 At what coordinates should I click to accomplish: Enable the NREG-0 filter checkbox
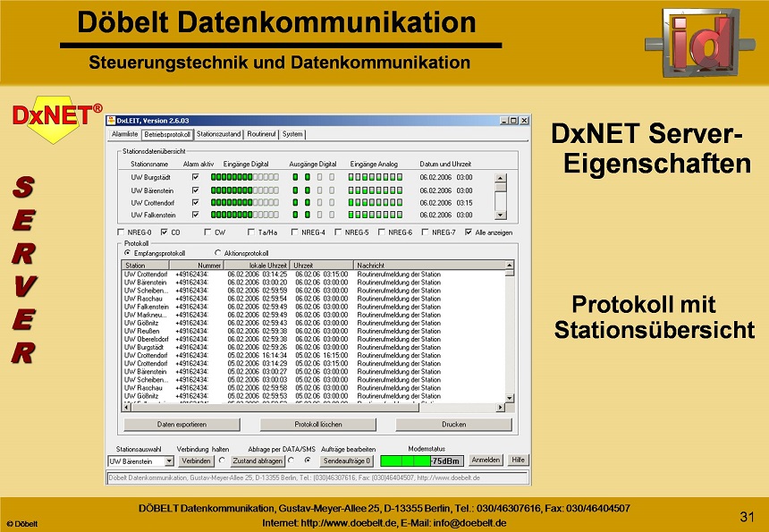121,232
